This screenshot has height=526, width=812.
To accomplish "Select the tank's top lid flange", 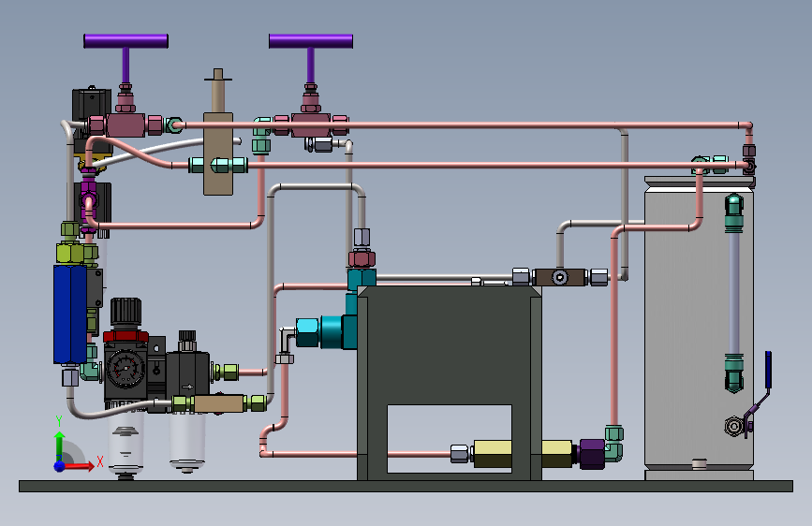I will tap(700, 182).
